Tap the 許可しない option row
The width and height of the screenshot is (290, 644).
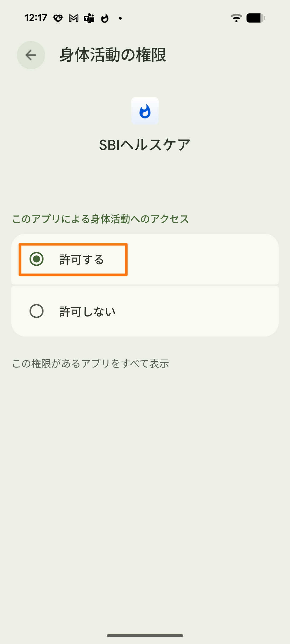click(x=145, y=311)
